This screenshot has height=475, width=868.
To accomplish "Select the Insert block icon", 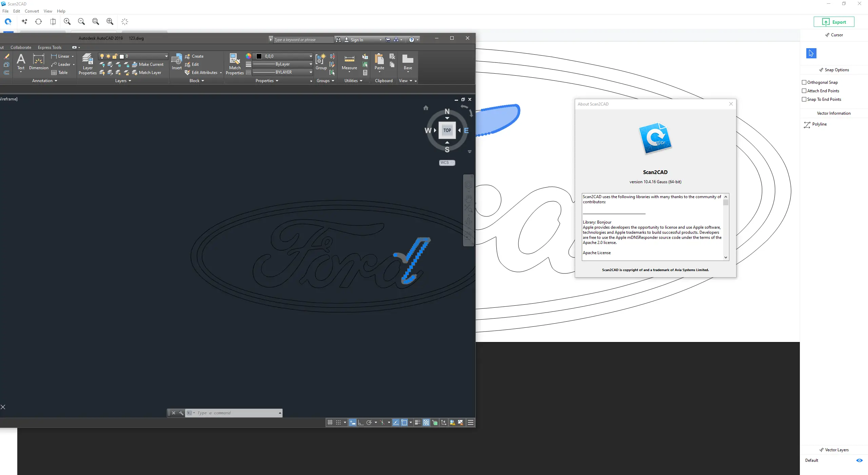I will coord(177,62).
